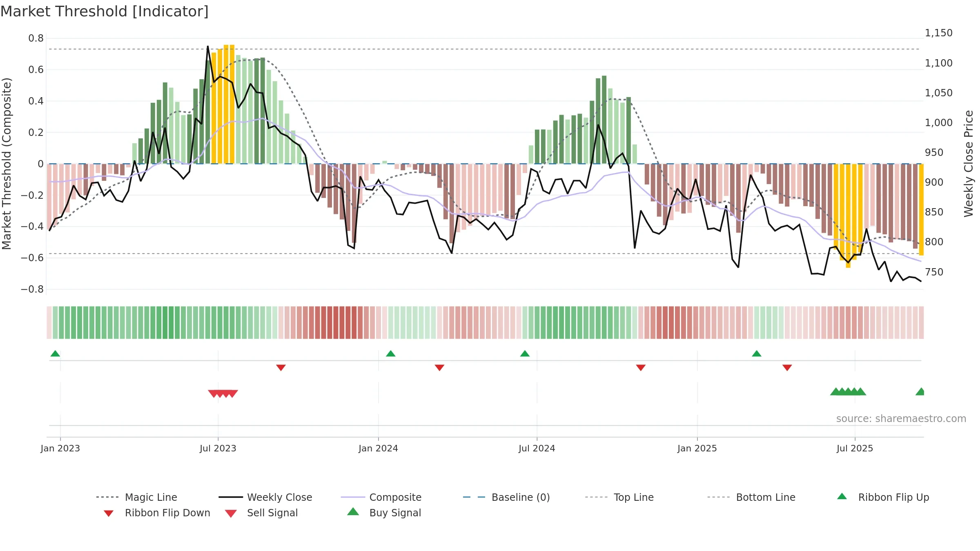Toggle the Magic Line legend entry
980x551 pixels.
click(x=137, y=497)
